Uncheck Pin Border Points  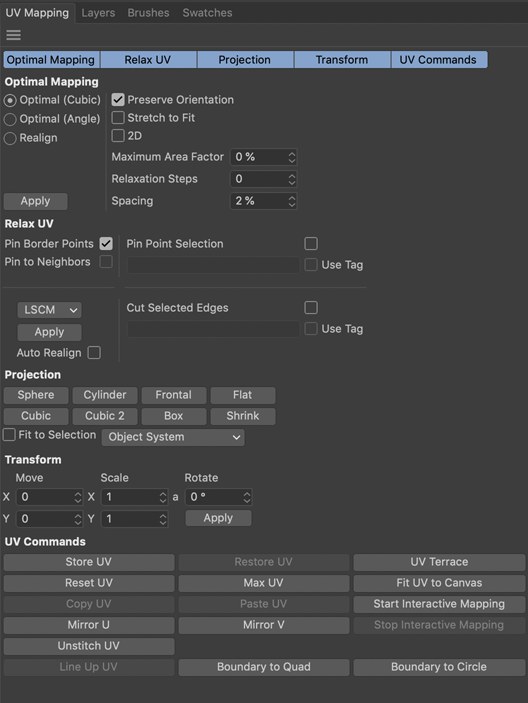[x=106, y=243]
